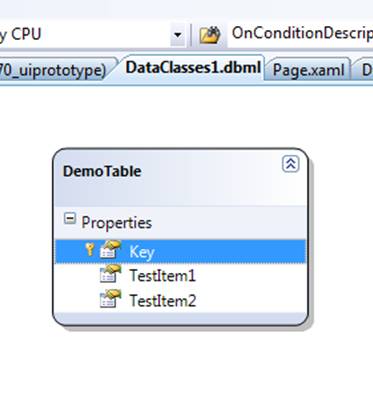Select the Key property row

[180, 251]
